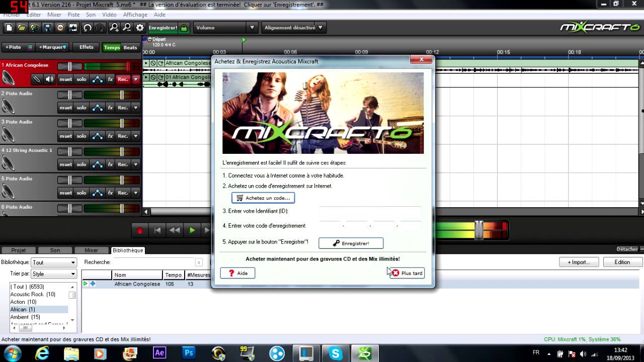Viewport: 644px width, 362px height.
Task: Open the +Marquer dropdown
Action: [x=52, y=47]
